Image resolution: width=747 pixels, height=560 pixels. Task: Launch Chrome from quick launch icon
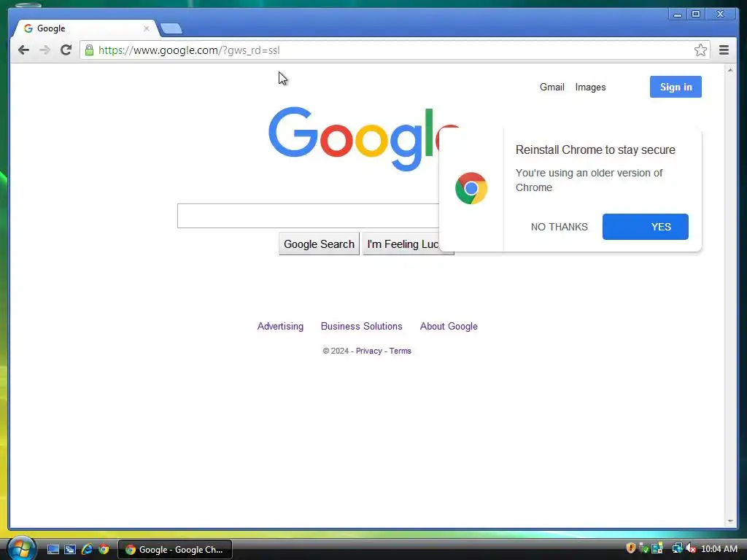coord(104,550)
